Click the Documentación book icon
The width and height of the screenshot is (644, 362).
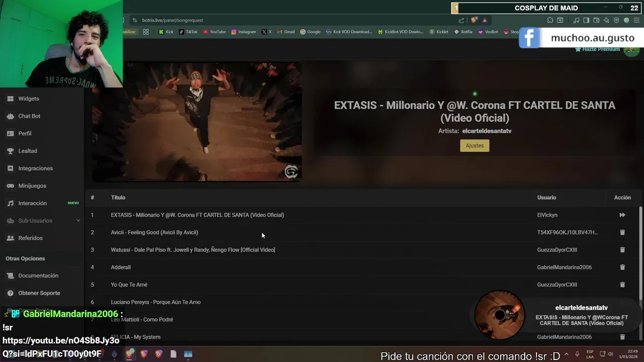tap(10, 276)
